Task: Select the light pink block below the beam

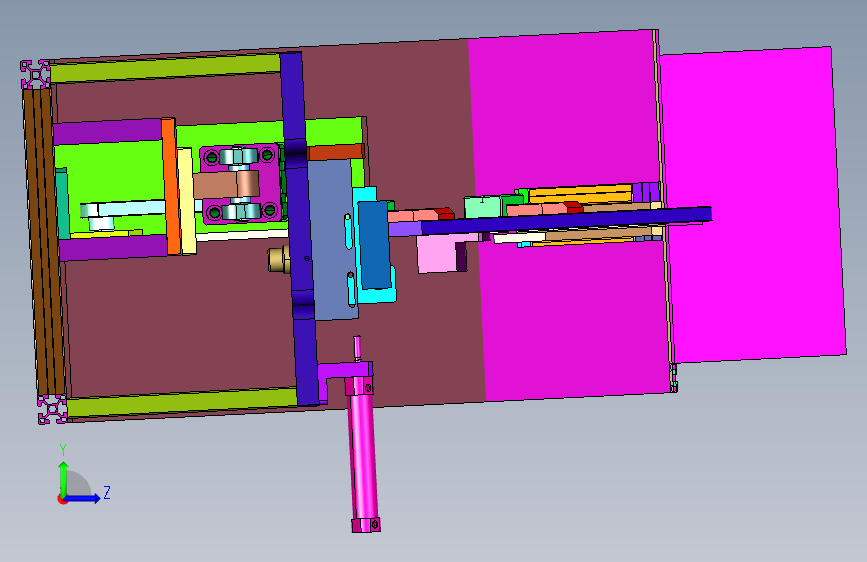Action: coord(438,253)
